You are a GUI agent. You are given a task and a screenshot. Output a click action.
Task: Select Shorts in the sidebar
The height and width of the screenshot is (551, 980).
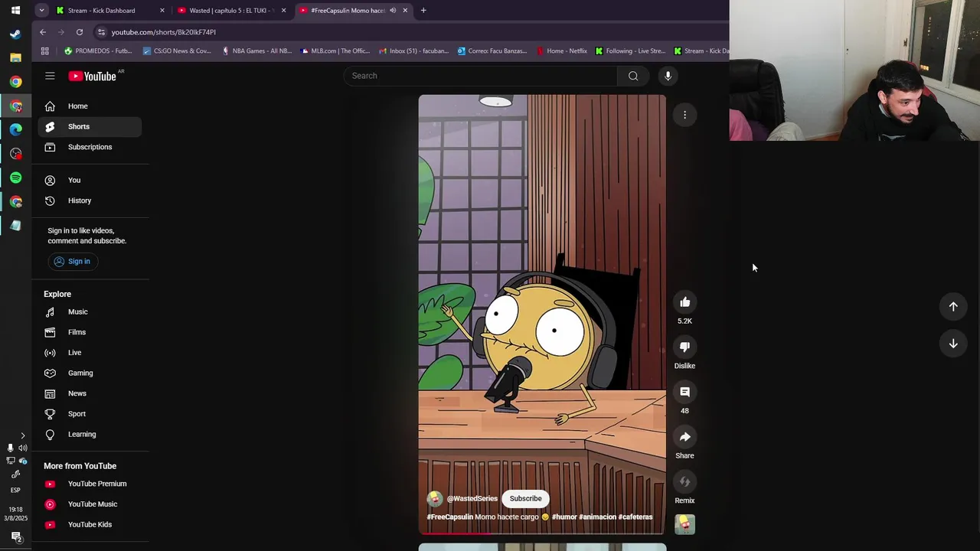(90, 126)
